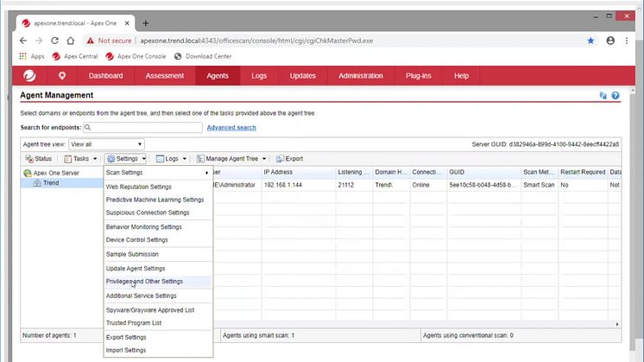Screen dimensions: 644x362
Task: Open the Apps grid in the bookmarks bar
Action: 23,56
